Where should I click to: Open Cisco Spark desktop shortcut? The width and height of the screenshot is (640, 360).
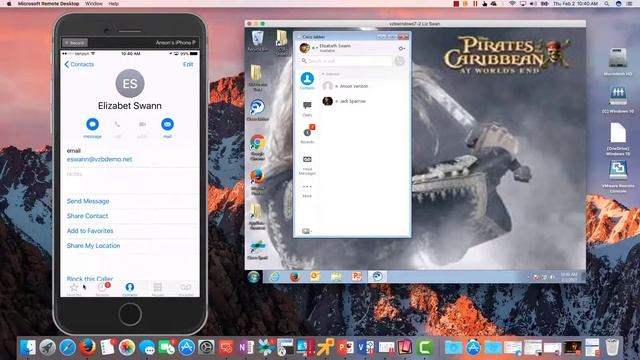[258, 250]
